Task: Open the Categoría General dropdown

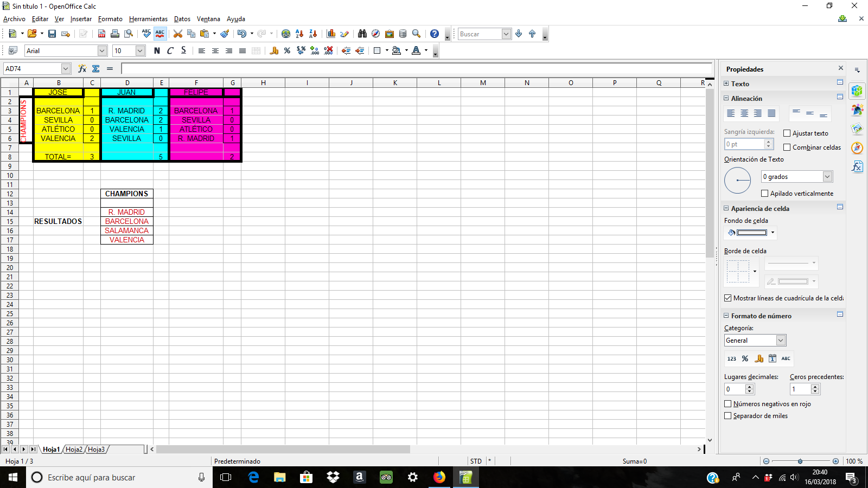Action: [x=781, y=341]
